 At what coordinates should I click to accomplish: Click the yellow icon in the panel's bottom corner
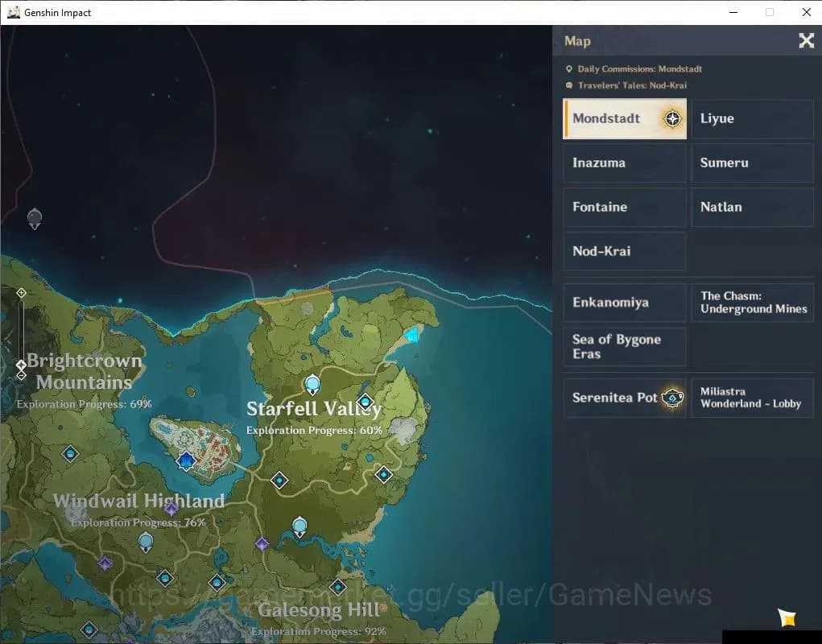(787, 617)
